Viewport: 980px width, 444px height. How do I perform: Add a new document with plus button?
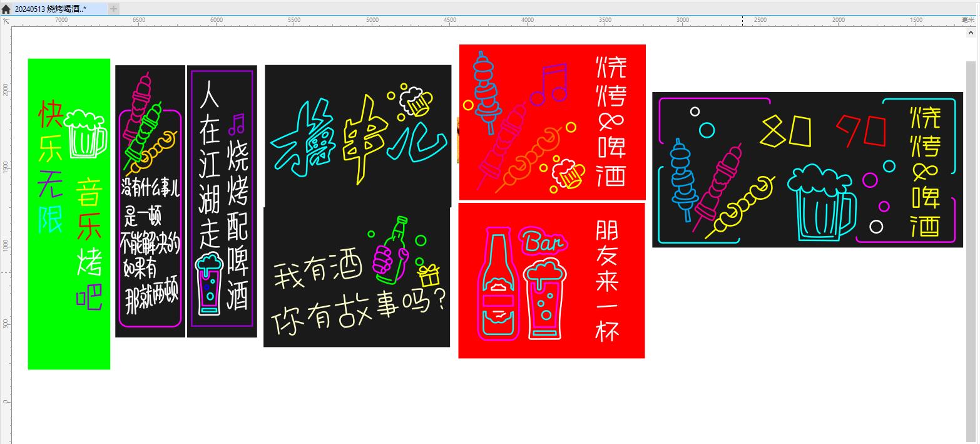(x=113, y=9)
